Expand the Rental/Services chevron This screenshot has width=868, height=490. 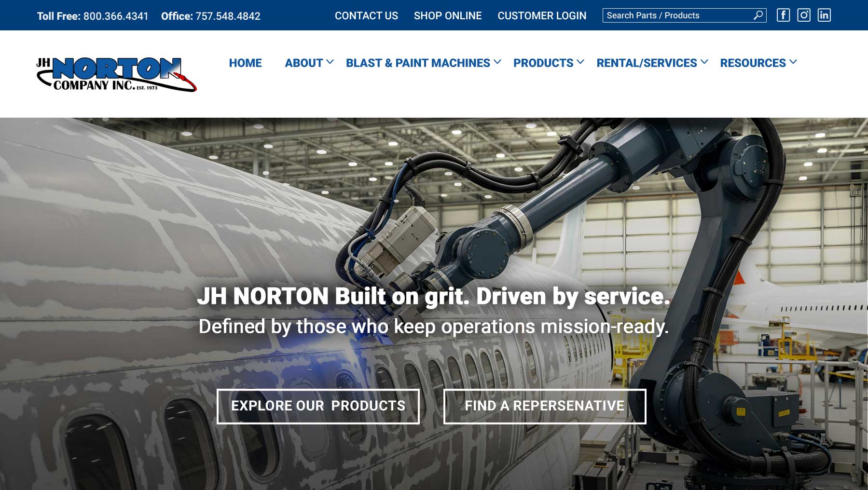(x=704, y=62)
